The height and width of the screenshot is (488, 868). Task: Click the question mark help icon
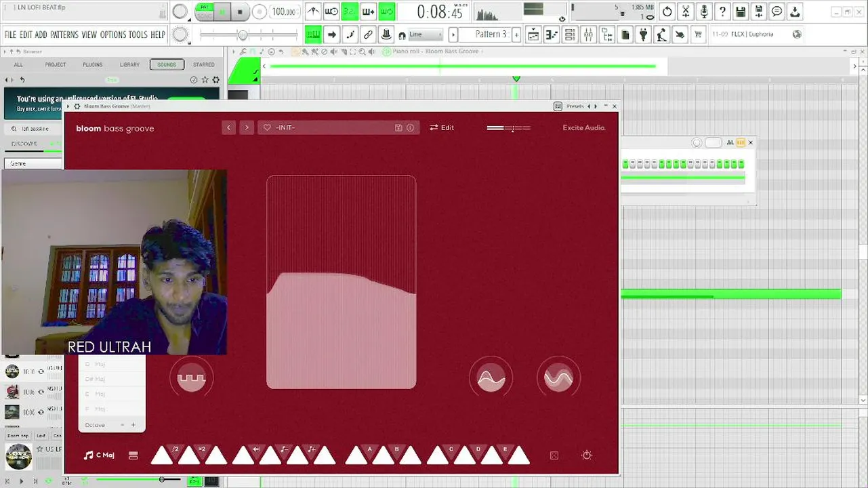coord(722,12)
